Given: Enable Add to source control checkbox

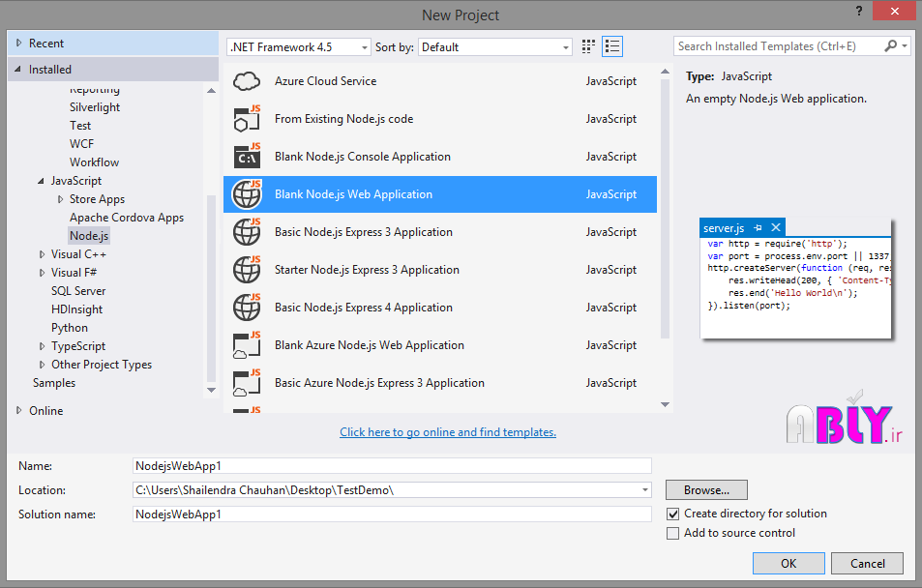Looking at the screenshot, I should [x=672, y=533].
